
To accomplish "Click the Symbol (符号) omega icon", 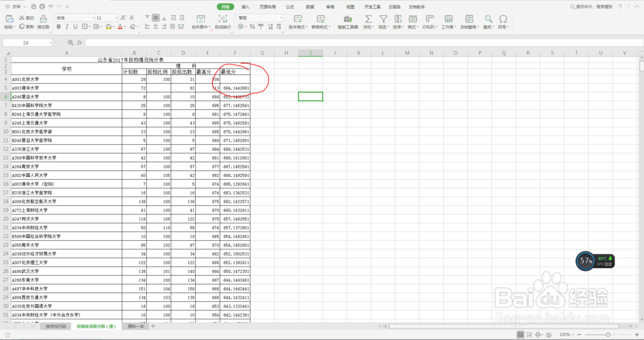I will (x=503, y=19).
